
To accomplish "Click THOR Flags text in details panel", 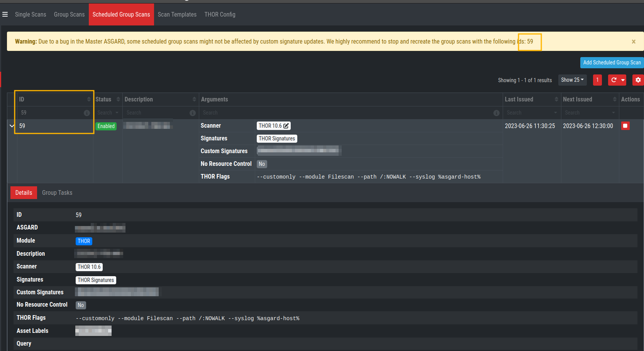I will (x=188, y=318).
